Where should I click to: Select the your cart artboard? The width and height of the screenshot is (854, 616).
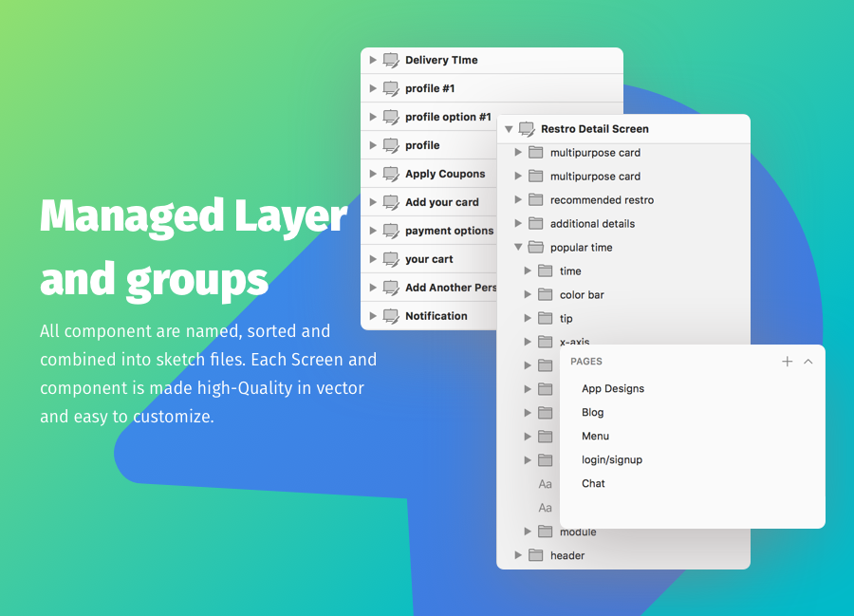[429, 259]
